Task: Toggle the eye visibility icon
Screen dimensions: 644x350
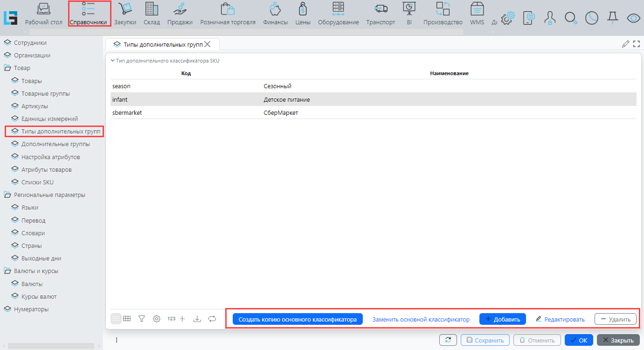Action: pyautogui.click(x=633, y=18)
